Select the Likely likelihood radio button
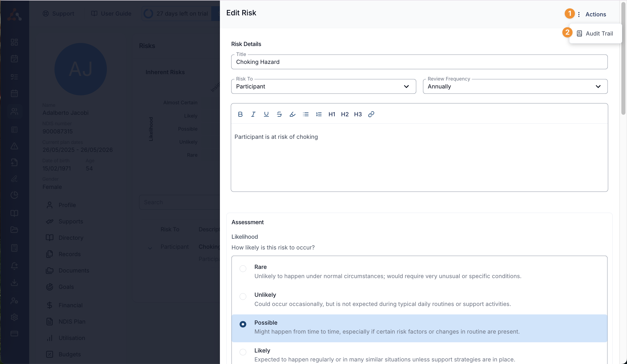Image resolution: width=627 pixels, height=364 pixels. tap(243, 352)
